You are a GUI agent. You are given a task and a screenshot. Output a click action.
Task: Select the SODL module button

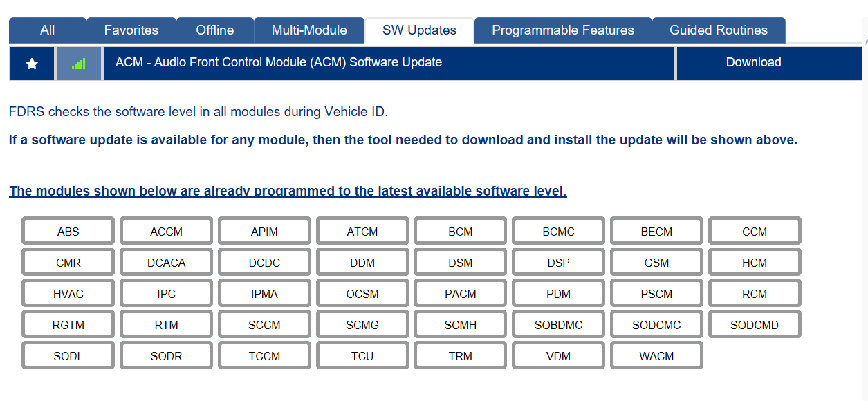[x=68, y=355]
